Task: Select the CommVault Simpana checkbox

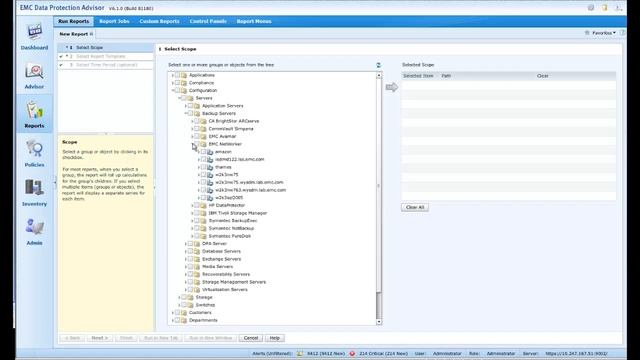Action: click(x=197, y=129)
